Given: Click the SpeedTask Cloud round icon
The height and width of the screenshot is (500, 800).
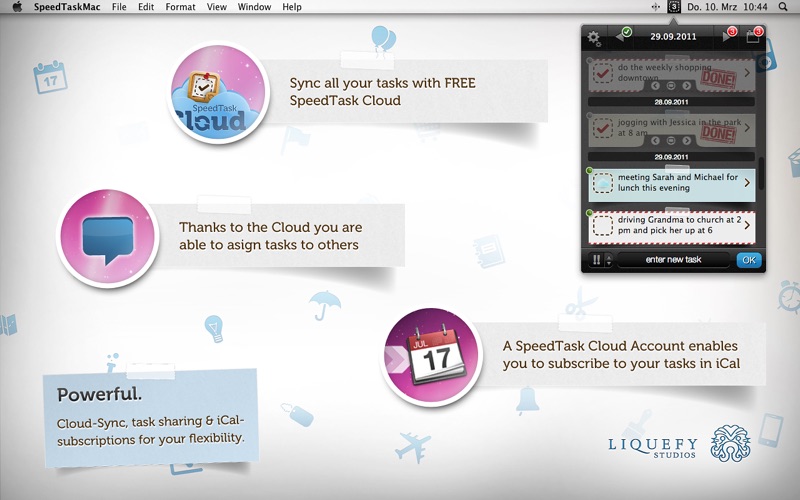Looking at the screenshot, I should click(218, 92).
